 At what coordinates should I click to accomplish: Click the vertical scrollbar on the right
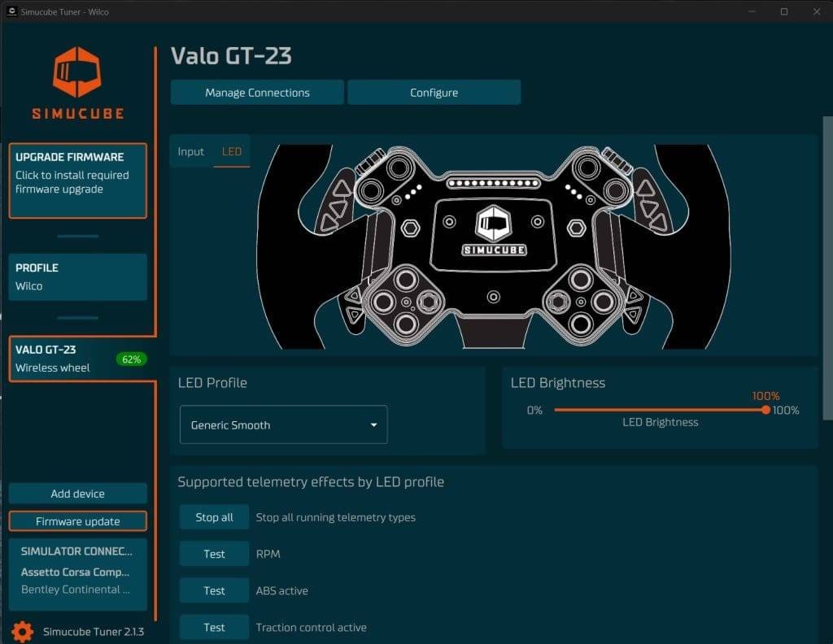point(827,268)
